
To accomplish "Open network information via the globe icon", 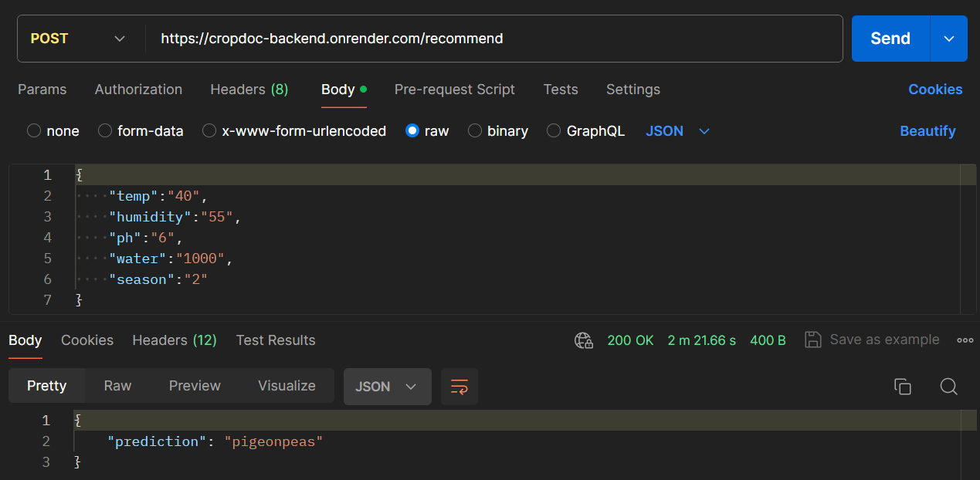I will coord(584,340).
